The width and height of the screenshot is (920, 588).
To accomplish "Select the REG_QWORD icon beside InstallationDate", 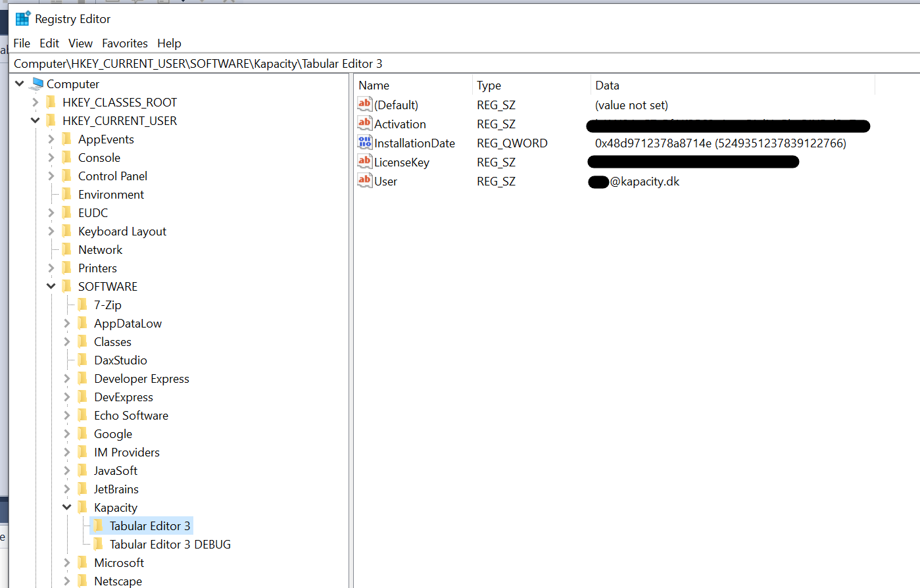I will [x=364, y=142].
